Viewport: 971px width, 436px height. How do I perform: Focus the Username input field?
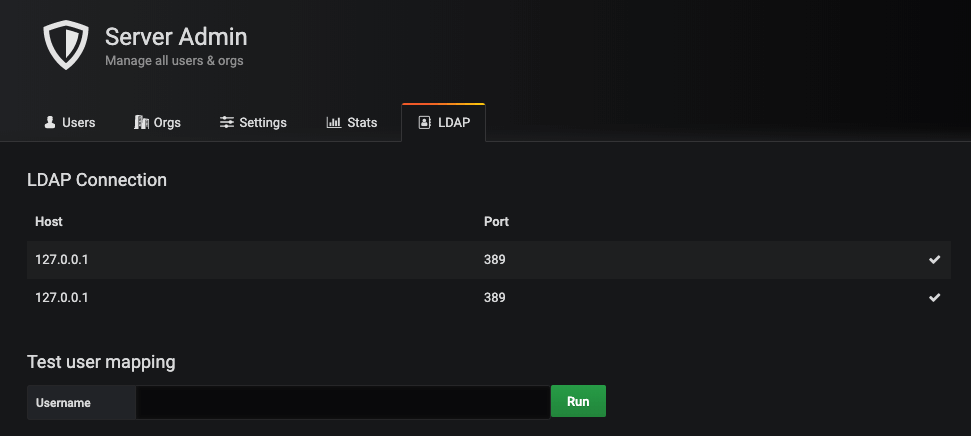[x=342, y=402]
